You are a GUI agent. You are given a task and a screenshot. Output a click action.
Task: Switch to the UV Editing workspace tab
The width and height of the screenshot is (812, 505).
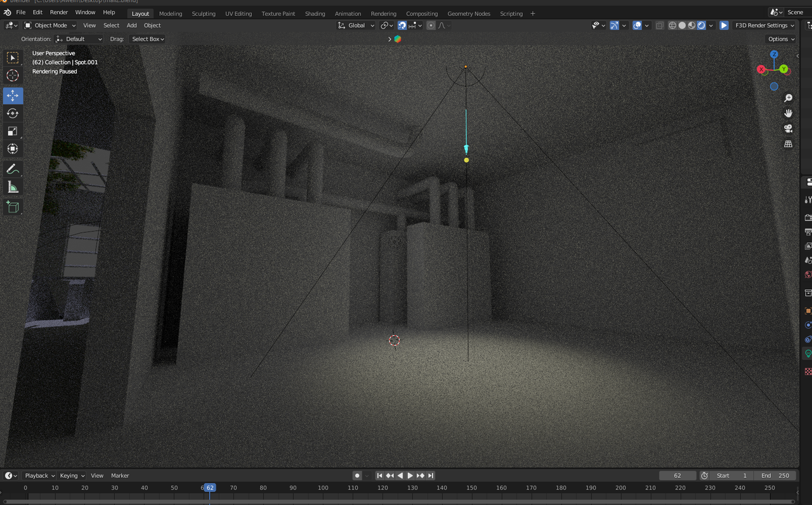(239, 13)
